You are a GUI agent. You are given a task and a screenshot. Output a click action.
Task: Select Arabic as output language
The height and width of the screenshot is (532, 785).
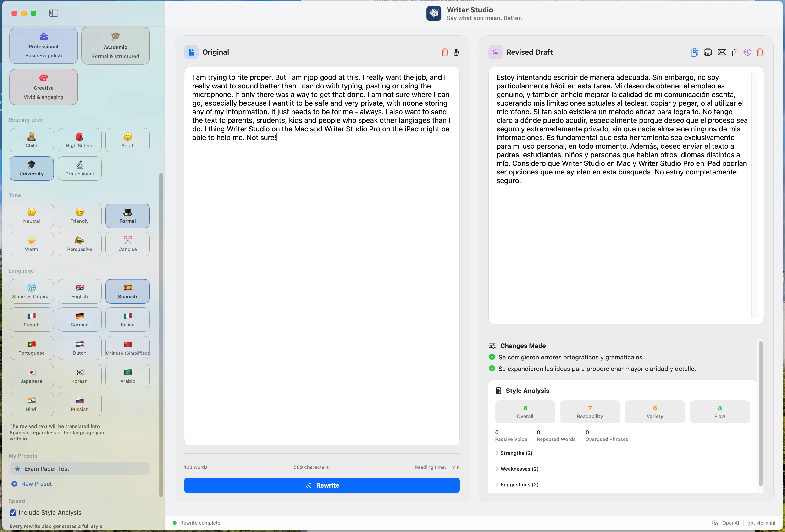tap(127, 376)
